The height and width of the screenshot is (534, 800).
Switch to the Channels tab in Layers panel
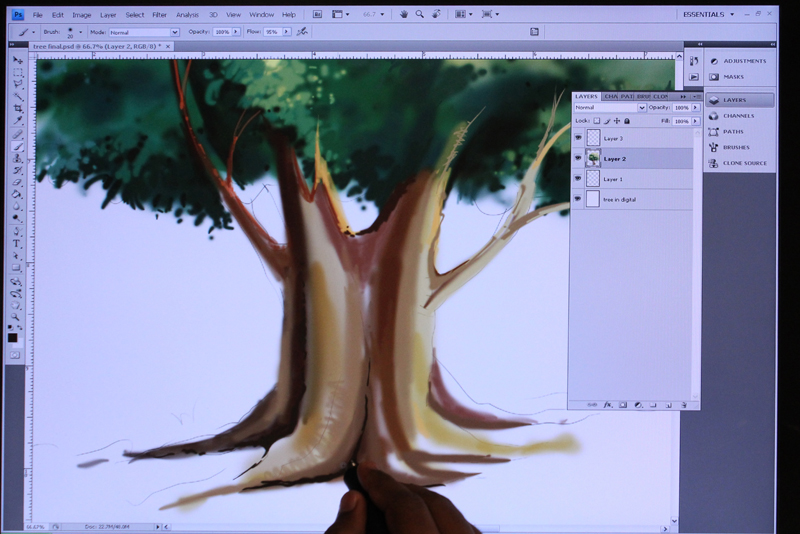coord(610,96)
